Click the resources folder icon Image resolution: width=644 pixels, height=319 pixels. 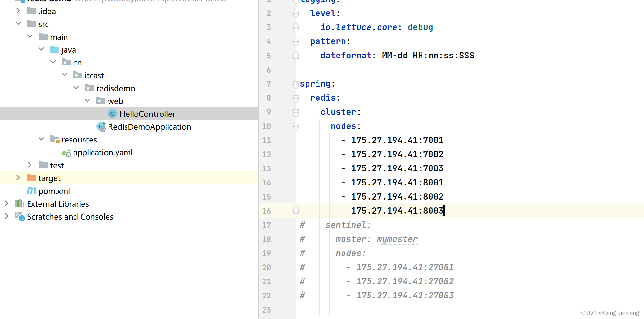(55, 140)
